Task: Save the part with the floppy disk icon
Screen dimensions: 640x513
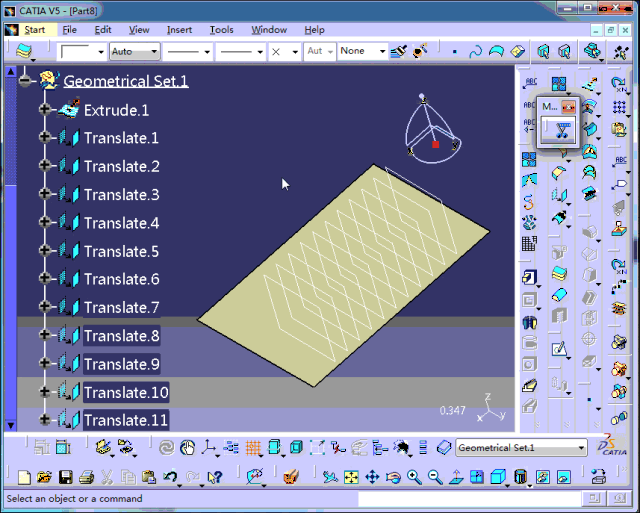Action: pos(66,477)
